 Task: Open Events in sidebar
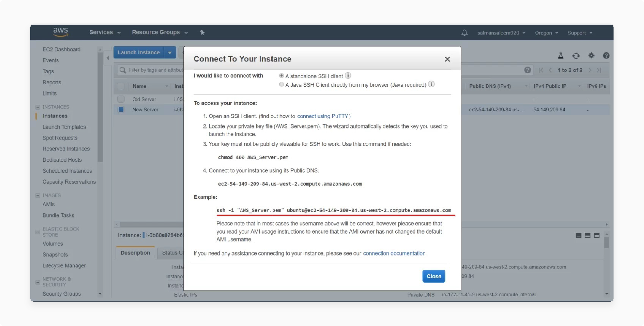[50, 60]
